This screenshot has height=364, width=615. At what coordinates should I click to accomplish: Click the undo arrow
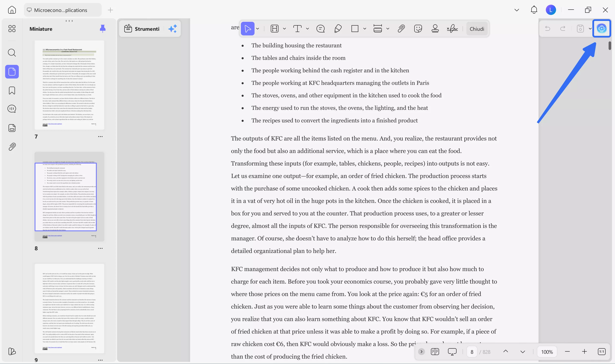[547, 29]
